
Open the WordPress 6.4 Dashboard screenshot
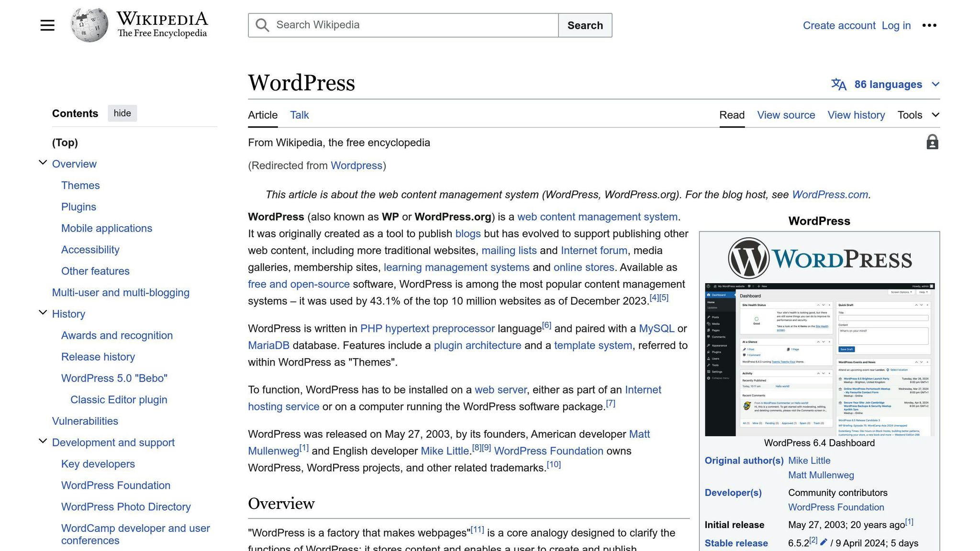click(x=819, y=360)
